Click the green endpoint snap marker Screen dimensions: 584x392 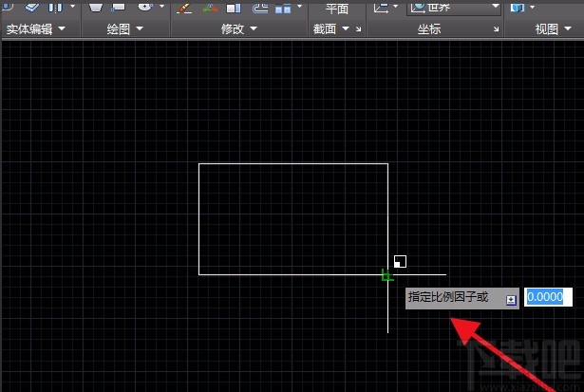pos(386,275)
